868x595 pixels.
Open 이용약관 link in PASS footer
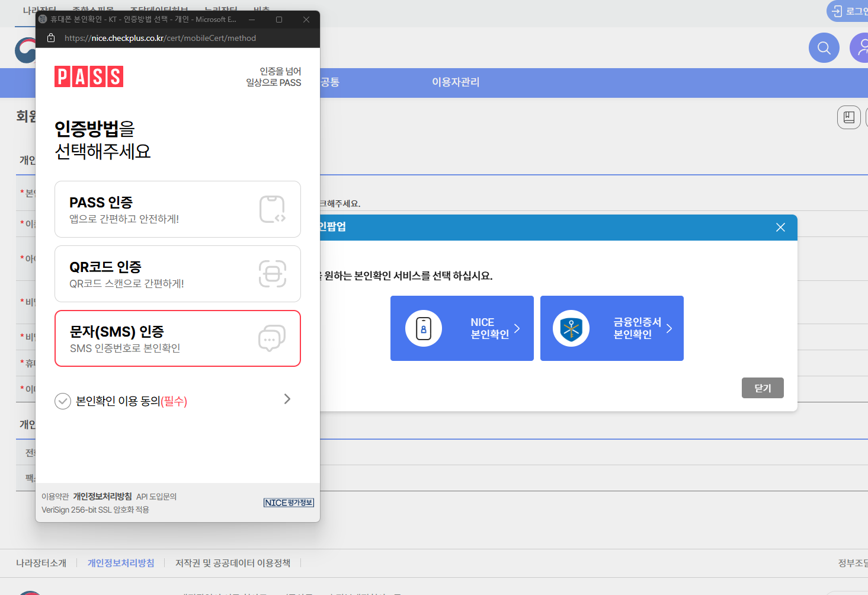[55, 497]
